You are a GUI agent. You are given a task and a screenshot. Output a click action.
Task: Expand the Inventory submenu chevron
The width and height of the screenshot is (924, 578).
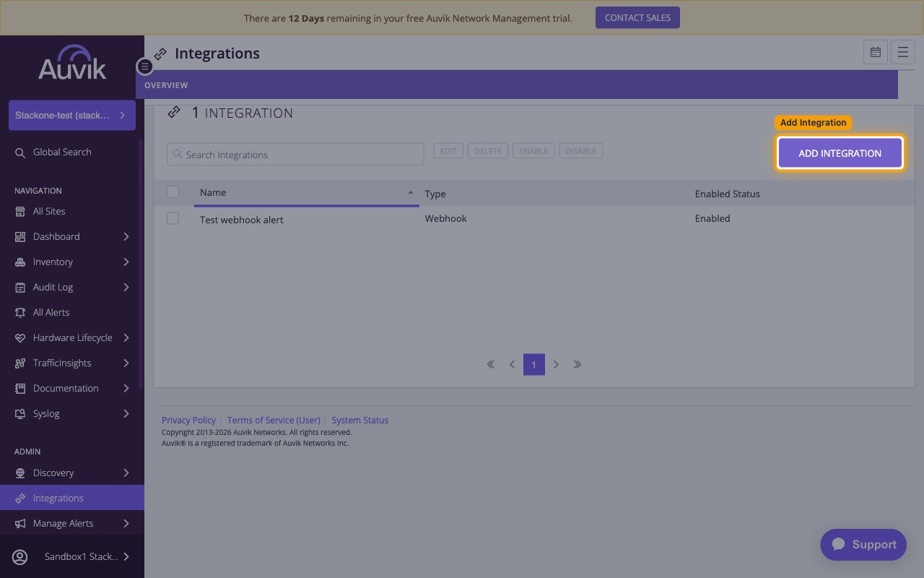coord(126,262)
